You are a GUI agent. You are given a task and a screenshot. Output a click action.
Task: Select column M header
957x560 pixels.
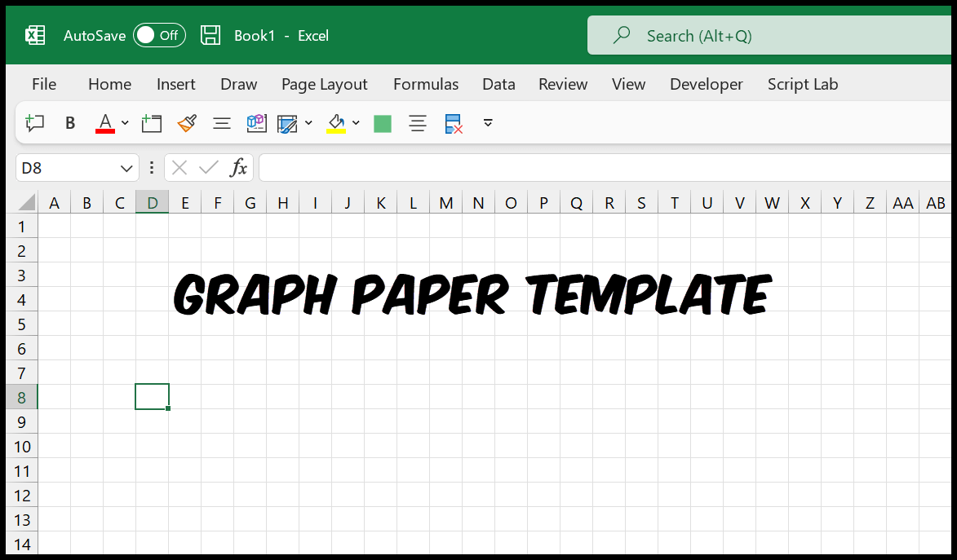[446, 202]
